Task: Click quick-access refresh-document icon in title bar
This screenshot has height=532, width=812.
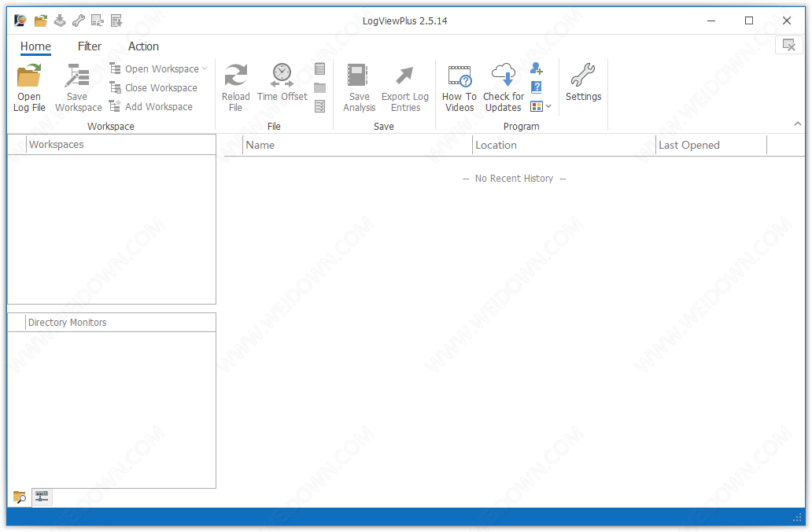Action: (x=98, y=20)
